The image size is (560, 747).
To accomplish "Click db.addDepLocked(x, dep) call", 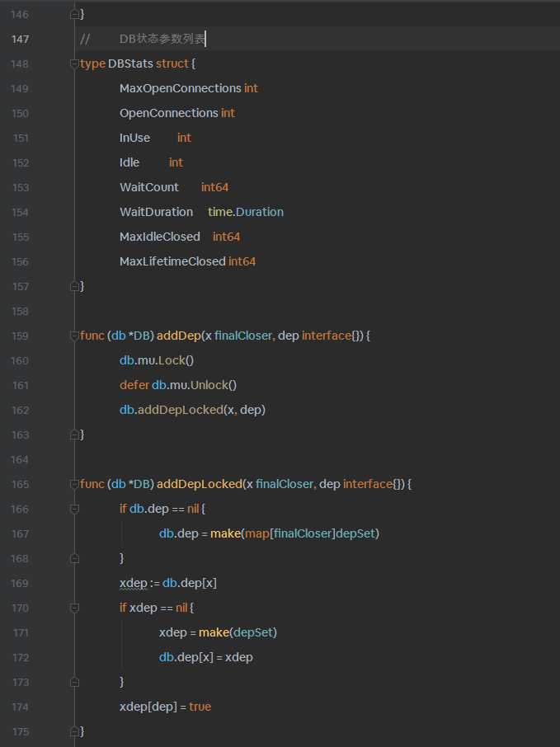I will click(x=192, y=410).
